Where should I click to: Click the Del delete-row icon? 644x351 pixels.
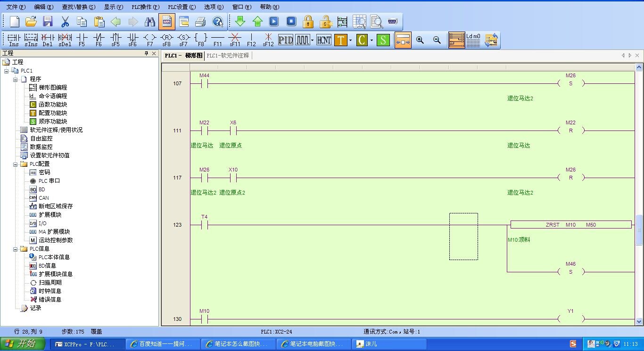point(48,40)
